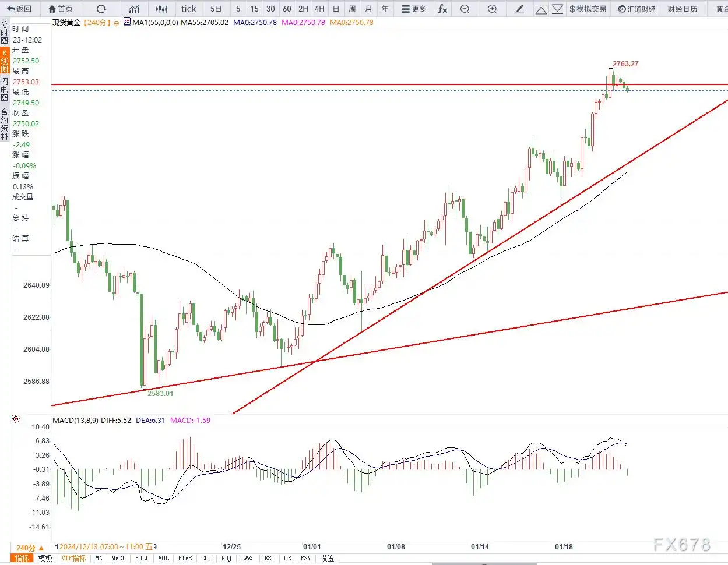Click the MACD(13,8,9) parameter label
The image size is (728, 565).
76,420
